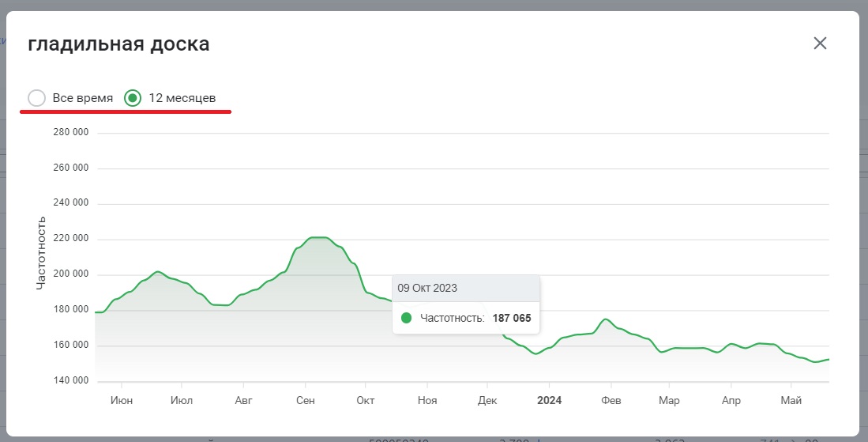
Task: Click the chart's highest peak in September
Action: (x=318, y=237)
